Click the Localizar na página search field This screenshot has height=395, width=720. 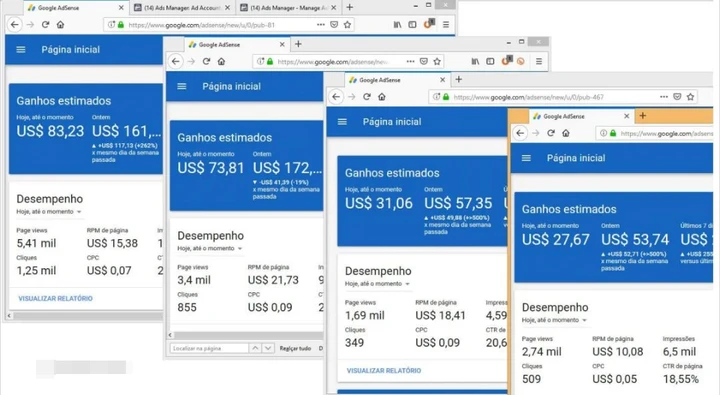(209, 348)
